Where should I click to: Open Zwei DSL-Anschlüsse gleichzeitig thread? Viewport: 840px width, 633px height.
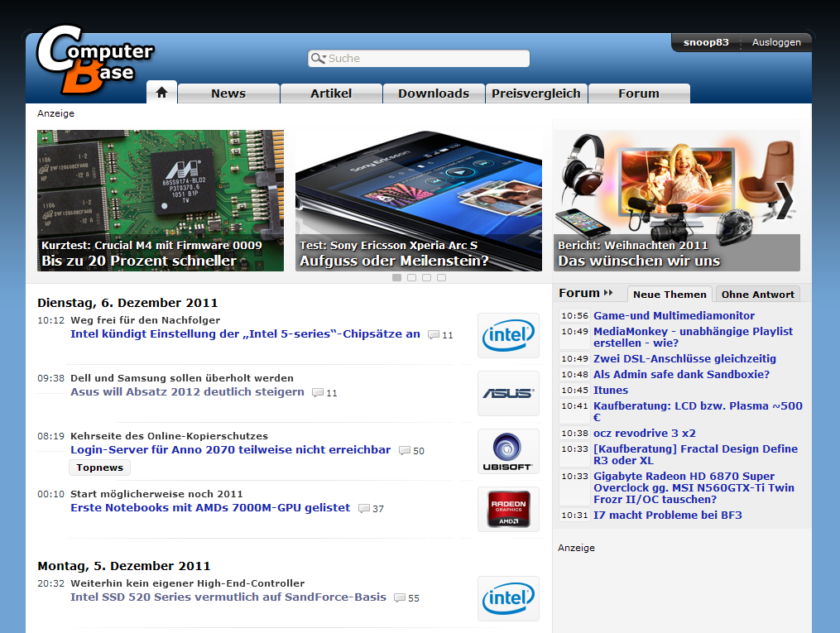pos(684,358)
